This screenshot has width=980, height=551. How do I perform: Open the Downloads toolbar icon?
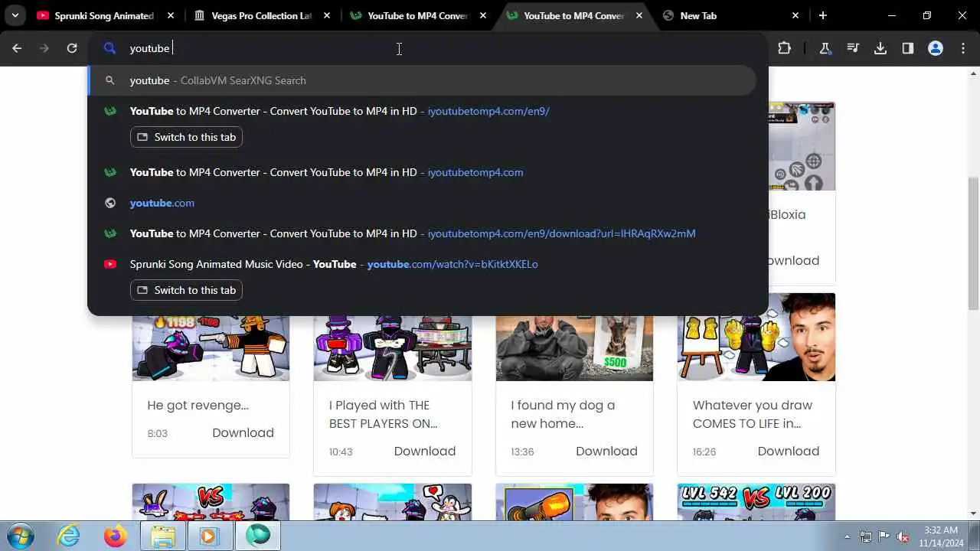pos(880,48)
